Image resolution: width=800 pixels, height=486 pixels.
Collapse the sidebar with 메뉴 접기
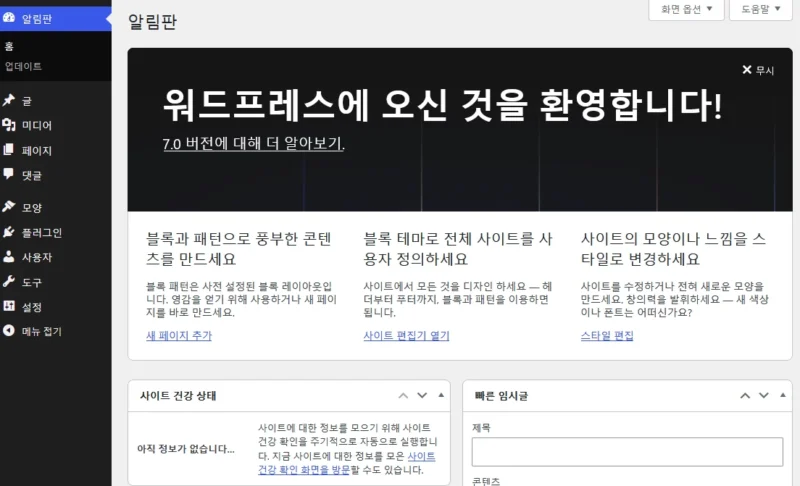pyautogui.click(x=56, y=331)
